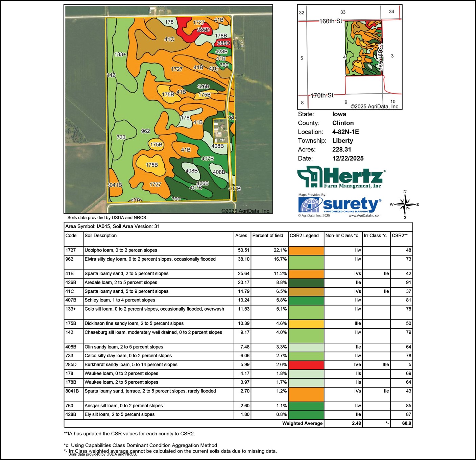Select the green swatch for Schley loam
The width and height of the screenshot is (476, 460).
tap(306, 300)
